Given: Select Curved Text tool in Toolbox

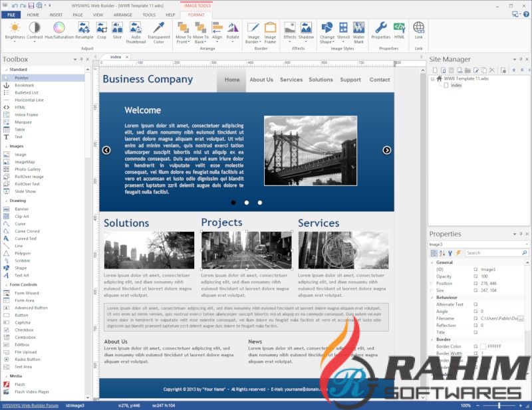Looking at the screenshot, I should tap(25, 239).
